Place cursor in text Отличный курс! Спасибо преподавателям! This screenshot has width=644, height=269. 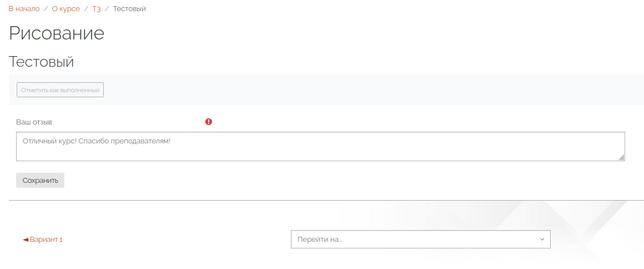97,141
